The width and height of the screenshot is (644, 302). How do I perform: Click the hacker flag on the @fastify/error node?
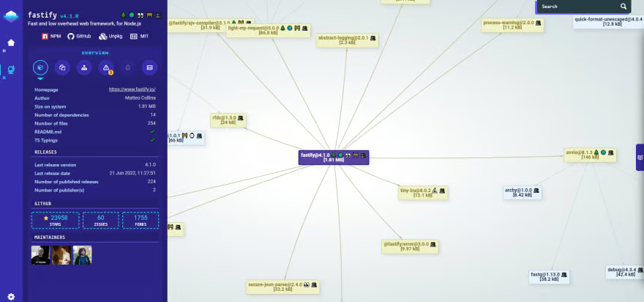point(433,244)
